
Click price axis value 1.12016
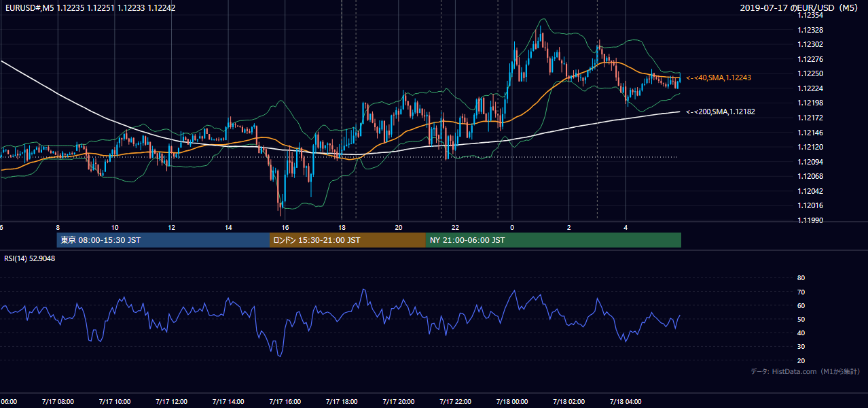[811, 205]
